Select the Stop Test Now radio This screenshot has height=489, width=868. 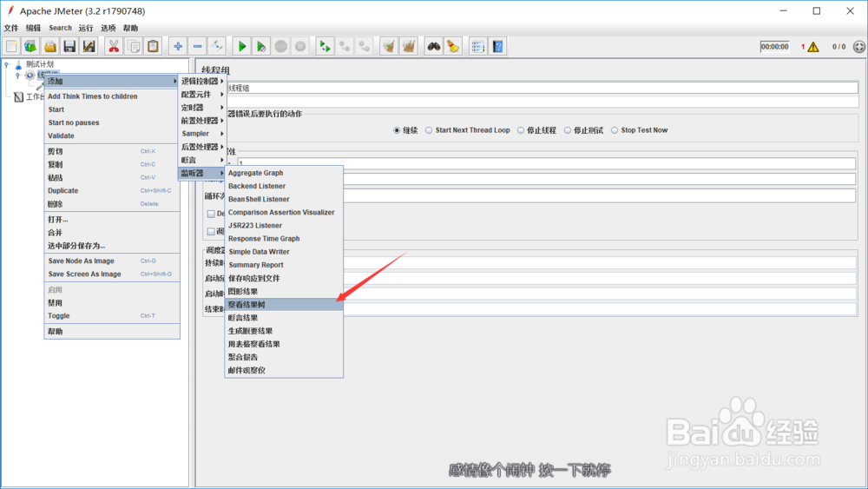[x=615, y=130]
